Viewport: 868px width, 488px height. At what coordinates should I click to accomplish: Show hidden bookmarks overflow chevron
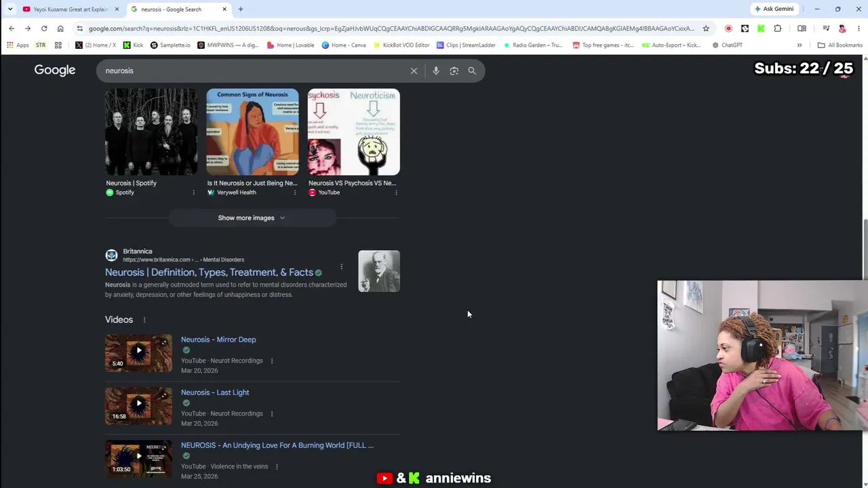[x=799, y=45]
